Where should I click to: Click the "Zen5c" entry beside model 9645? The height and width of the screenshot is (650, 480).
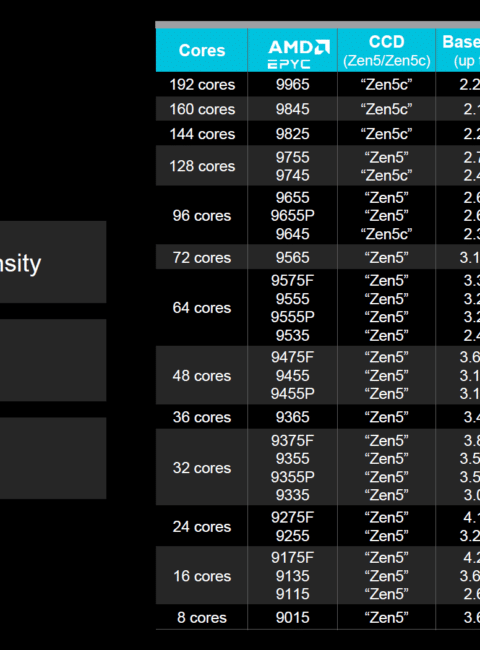tap(386, 233)
